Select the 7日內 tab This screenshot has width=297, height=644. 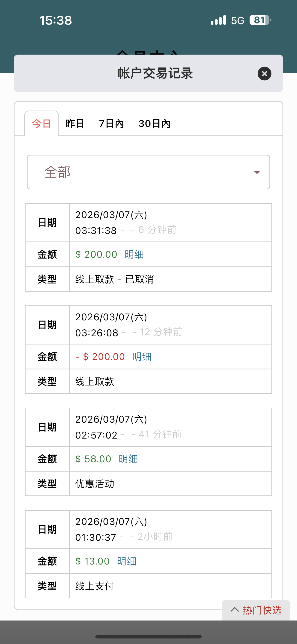111,124
